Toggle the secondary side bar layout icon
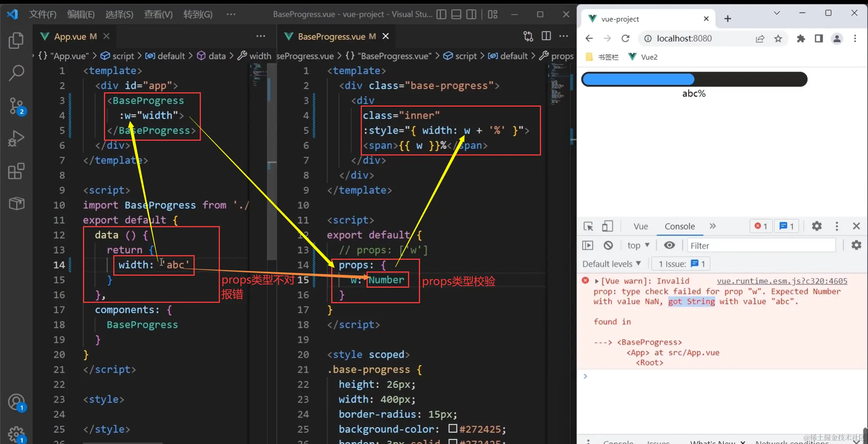Viewport: 868px width, 444px height. [471, 14]
